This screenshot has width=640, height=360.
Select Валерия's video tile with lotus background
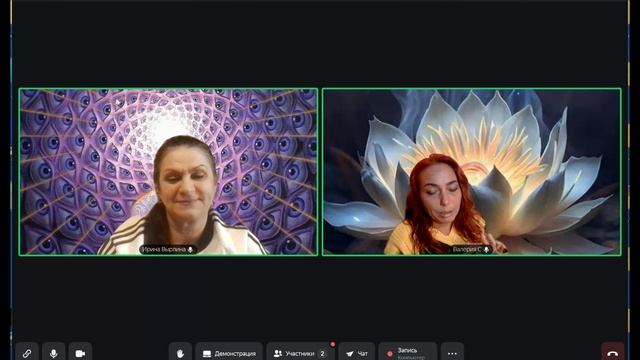(x=472, y=172)
